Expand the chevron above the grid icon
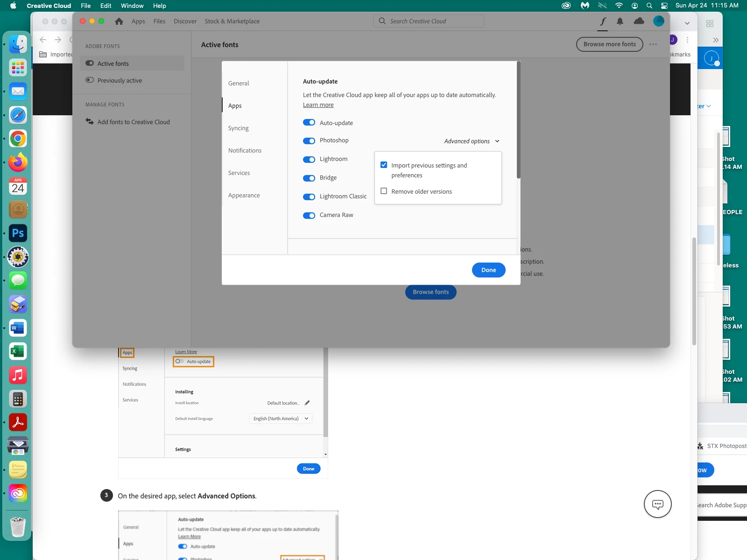747x560 pixels. pos(687,23)
